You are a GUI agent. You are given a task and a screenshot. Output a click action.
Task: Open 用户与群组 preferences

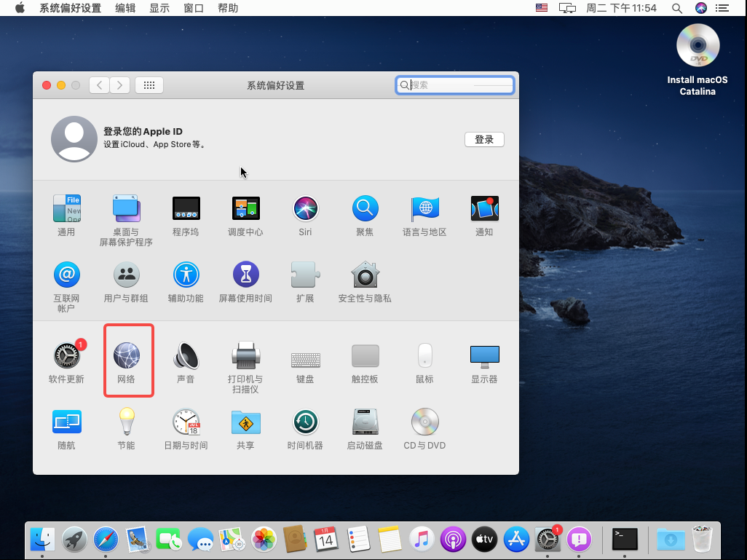coord(126,282)
